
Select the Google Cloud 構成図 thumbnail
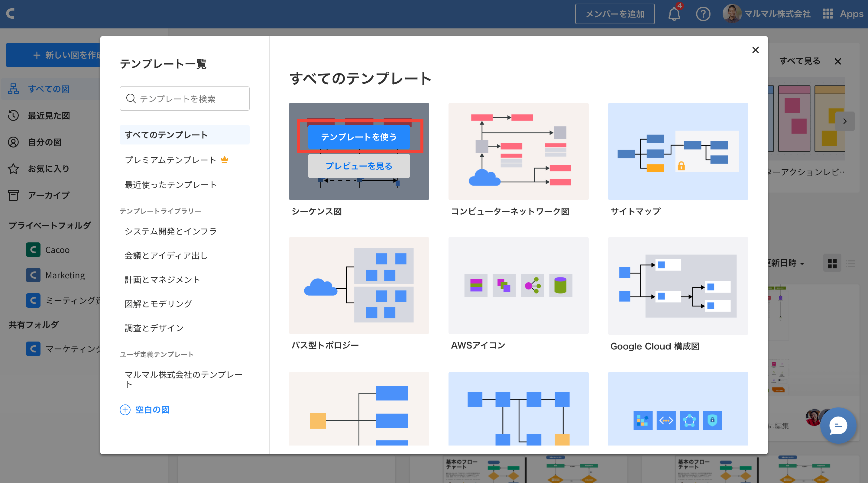[x=678, y=286]
